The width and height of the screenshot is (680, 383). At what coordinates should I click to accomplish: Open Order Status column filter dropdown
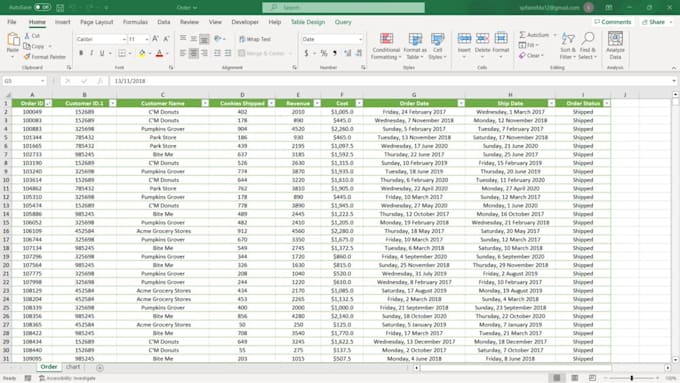pos(606,103)
